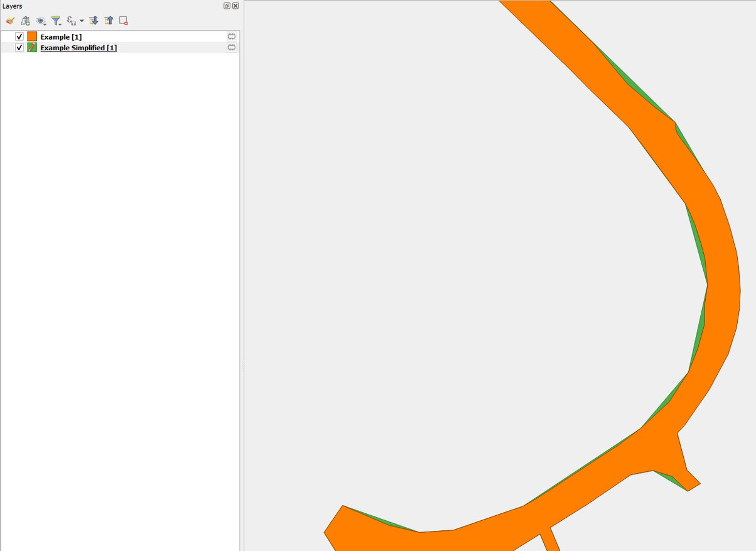The image size is (756, 551).
Task: Add a new layer group
Action: (24, 21)
